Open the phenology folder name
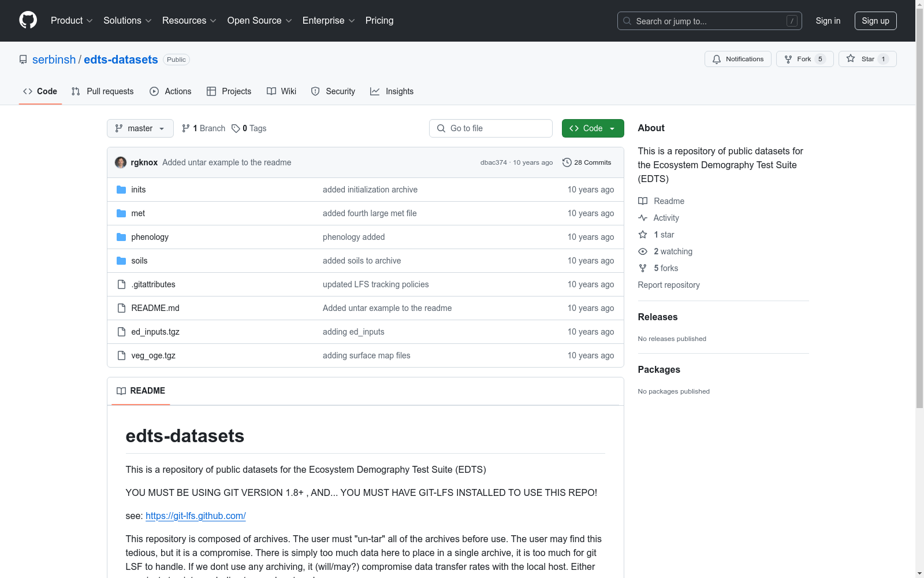Screen dimensions: 924x578 [150, 237]
